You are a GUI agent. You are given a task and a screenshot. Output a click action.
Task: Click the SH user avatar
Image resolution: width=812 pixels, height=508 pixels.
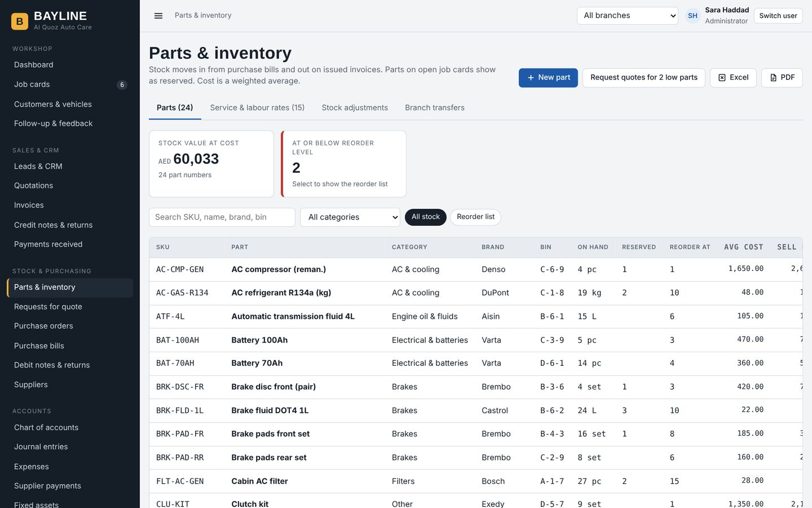coord(692,16)
